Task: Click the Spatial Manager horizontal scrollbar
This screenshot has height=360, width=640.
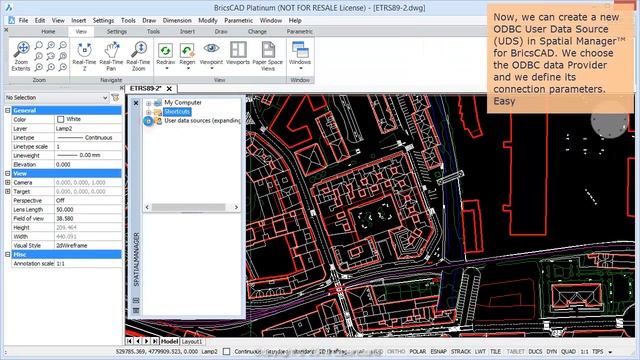Action: (188, 207)
